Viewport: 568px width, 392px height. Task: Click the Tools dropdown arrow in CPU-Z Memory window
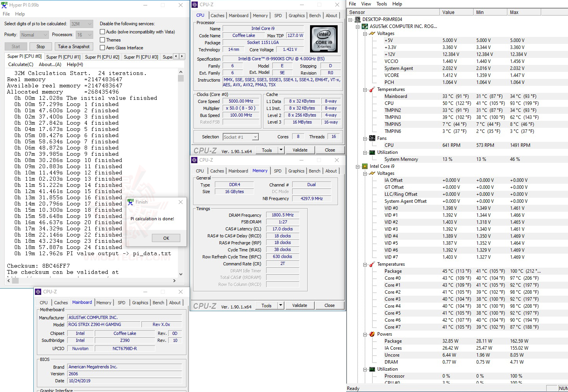coord(281,305)
